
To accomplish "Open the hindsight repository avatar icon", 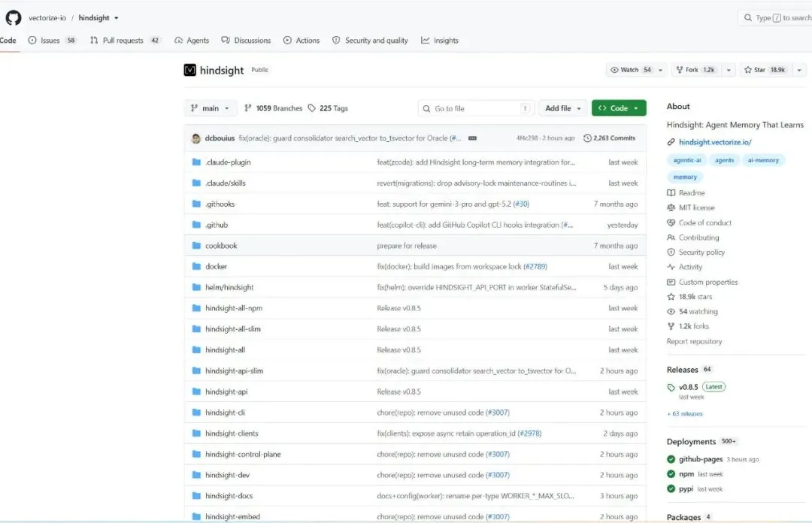I will 190,70.
